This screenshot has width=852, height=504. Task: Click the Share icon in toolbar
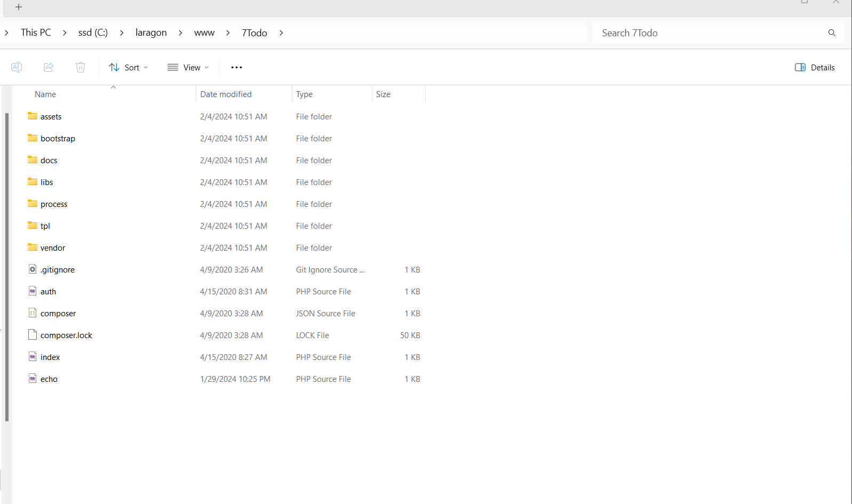[49, 67]
